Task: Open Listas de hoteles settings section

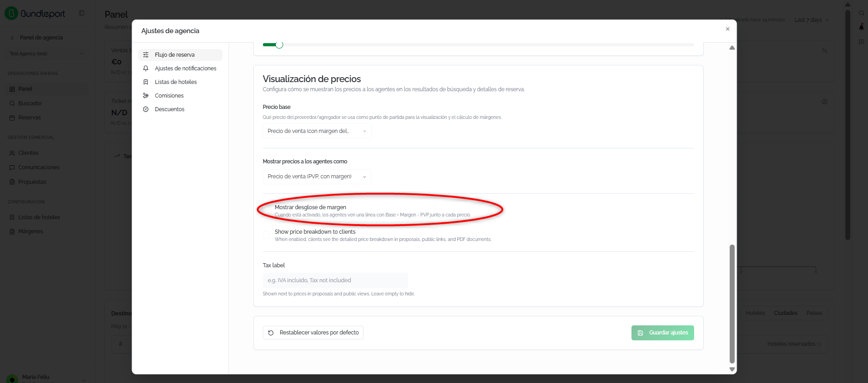Action: click(180, 82)
